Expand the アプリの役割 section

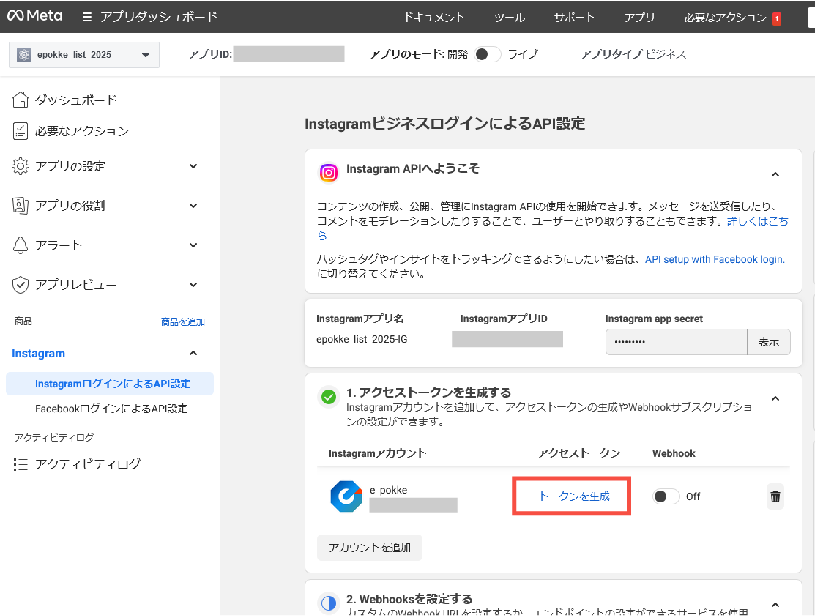193,205
